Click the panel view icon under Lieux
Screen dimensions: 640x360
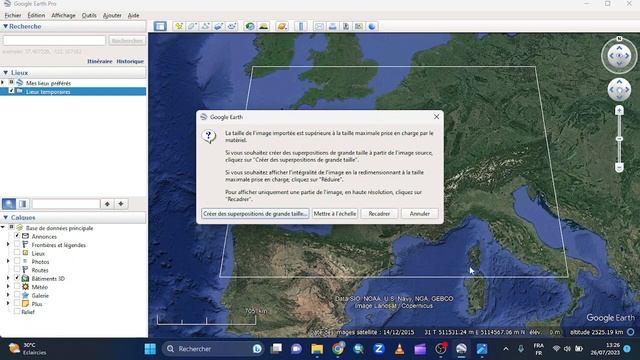pos(22,204)
